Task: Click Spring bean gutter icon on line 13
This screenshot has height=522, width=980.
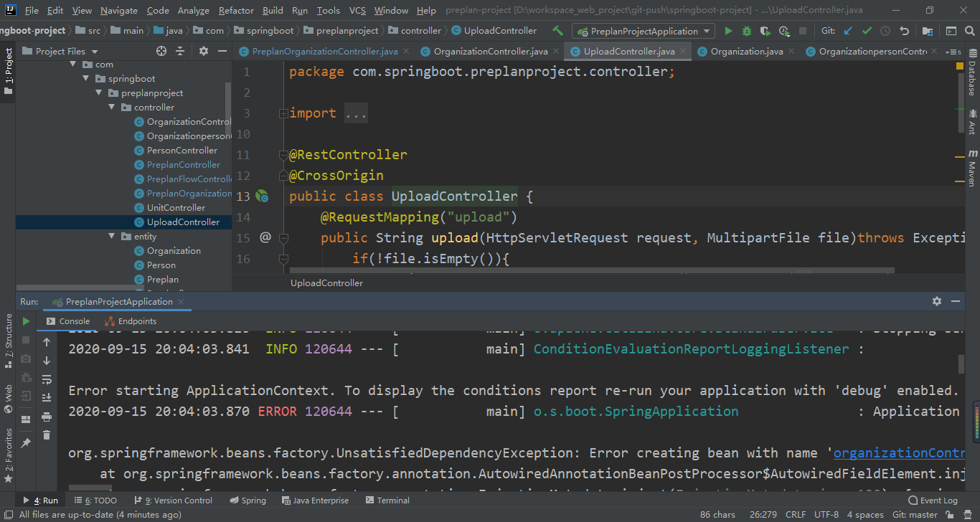Action: pyautogui.click(x=262, y=196)
